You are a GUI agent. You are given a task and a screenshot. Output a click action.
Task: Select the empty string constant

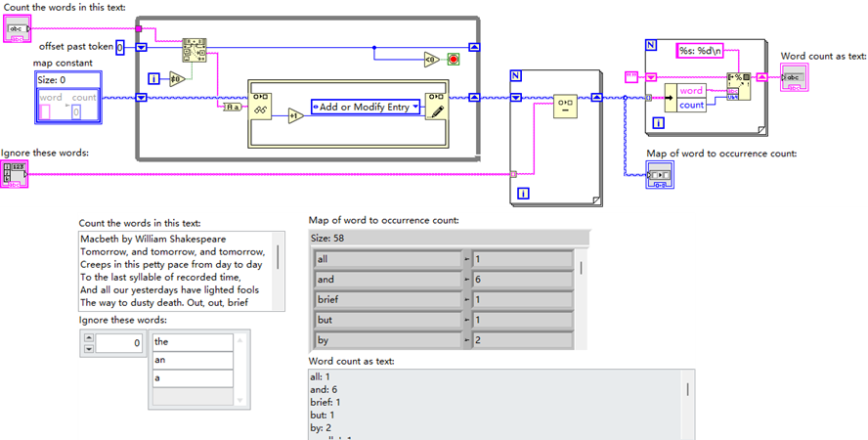[631, 77]
